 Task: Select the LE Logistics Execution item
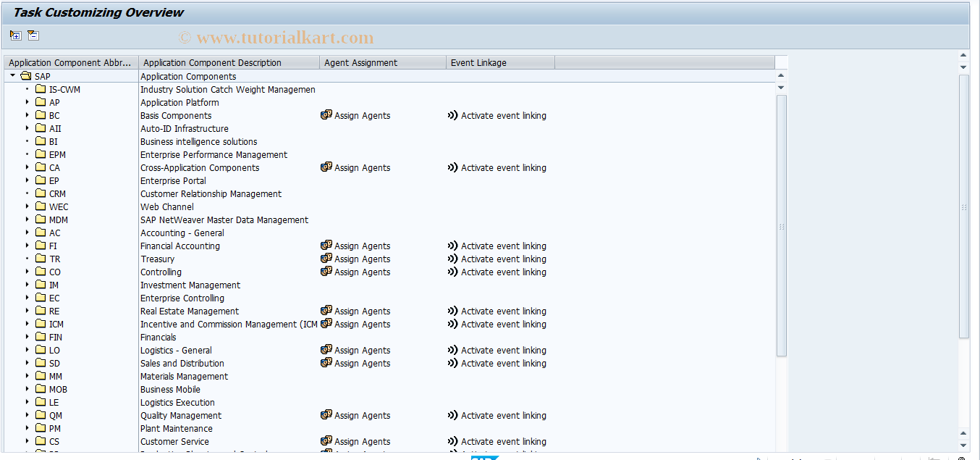pos(54,402)
